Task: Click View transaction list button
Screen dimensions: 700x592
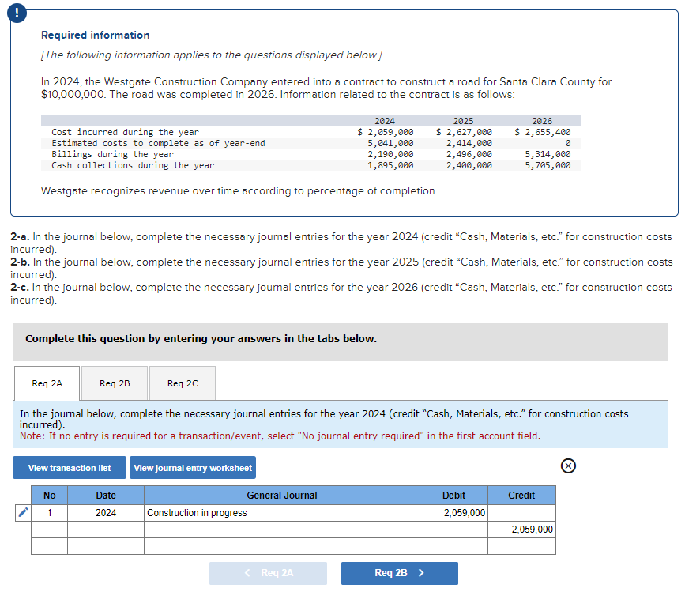Action: click(x=70, y=467)
